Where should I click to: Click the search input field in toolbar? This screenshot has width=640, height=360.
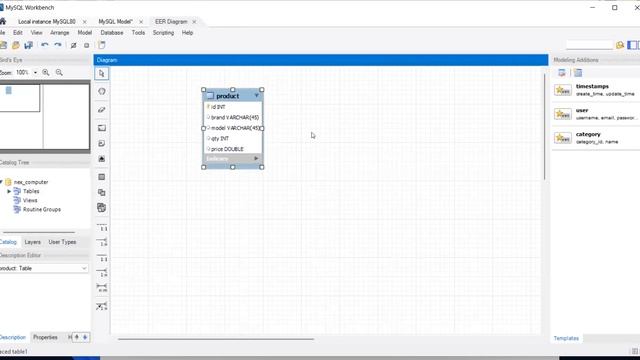[x=589, y=45]
